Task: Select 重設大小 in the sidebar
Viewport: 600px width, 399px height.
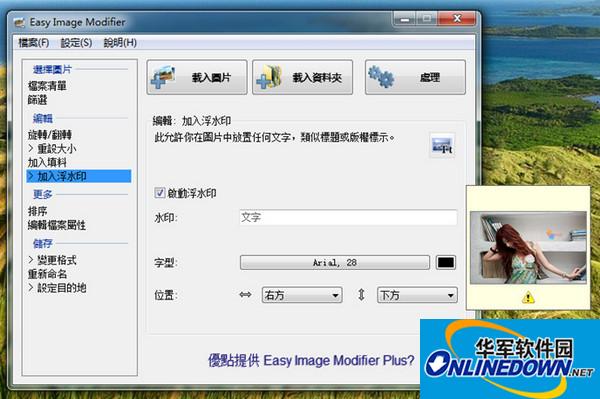Action: [52, 148]
